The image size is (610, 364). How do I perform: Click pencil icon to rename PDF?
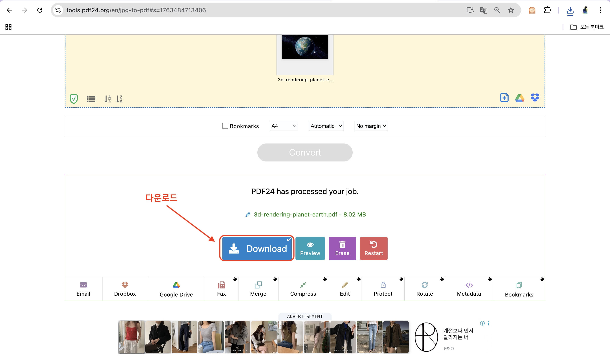[248, 215]
